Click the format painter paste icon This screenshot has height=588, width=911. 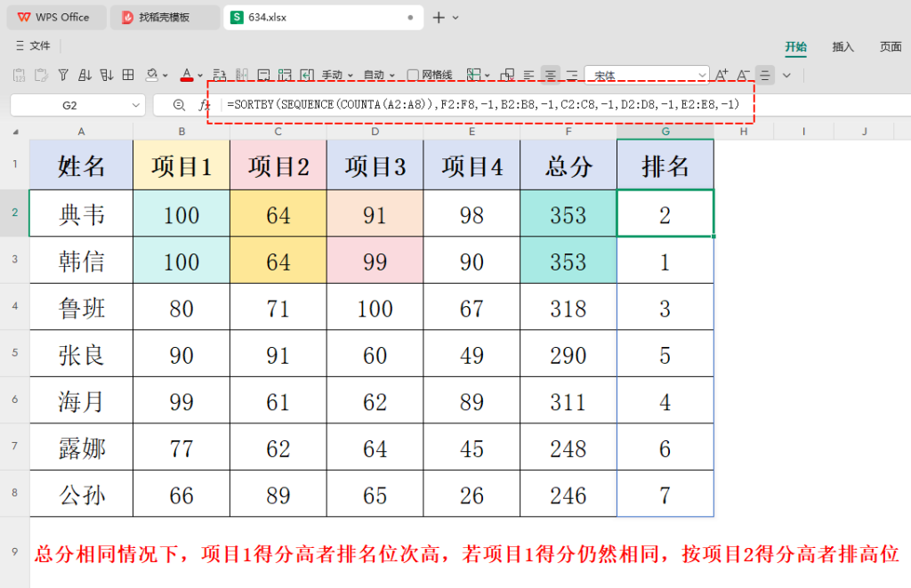point(41,75)
